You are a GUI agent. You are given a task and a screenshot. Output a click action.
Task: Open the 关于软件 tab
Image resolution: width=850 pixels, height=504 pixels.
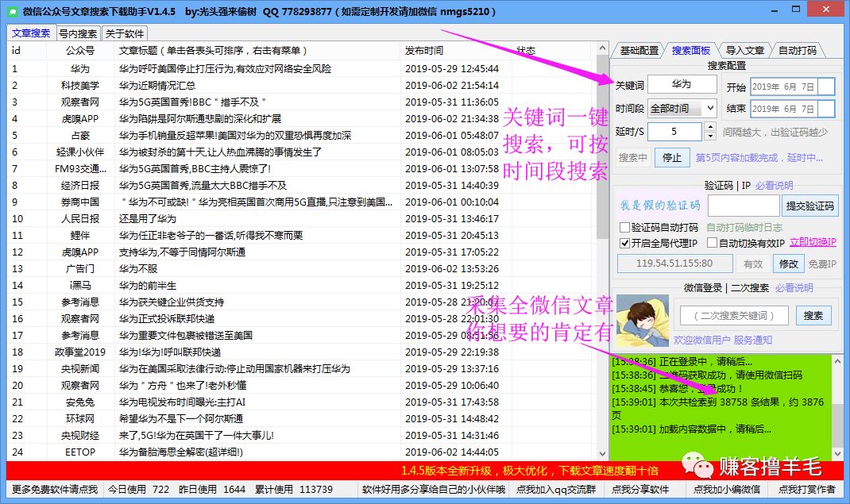(125, 33)
